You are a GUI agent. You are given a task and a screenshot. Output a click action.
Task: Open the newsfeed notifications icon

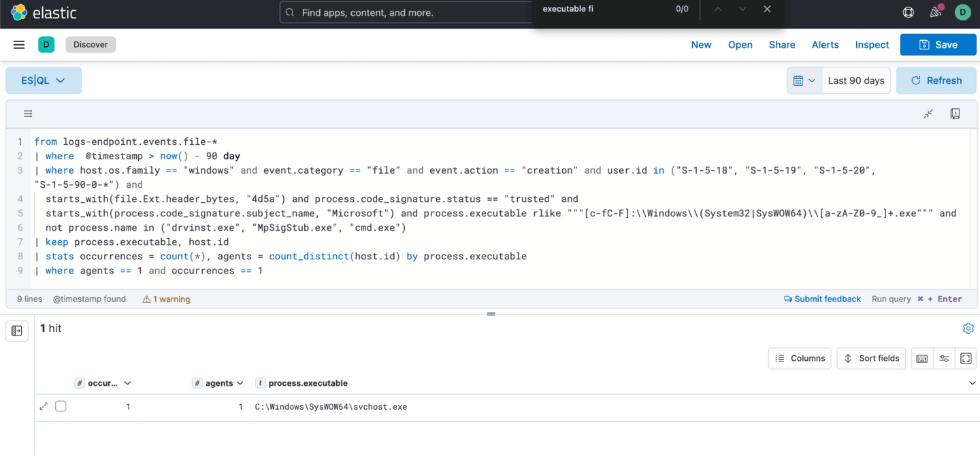[935, 12]
